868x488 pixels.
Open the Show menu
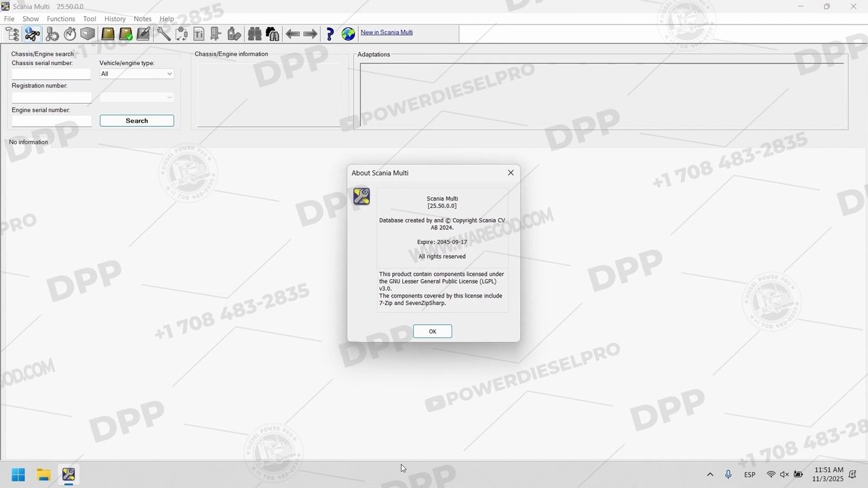coord(31,19)
